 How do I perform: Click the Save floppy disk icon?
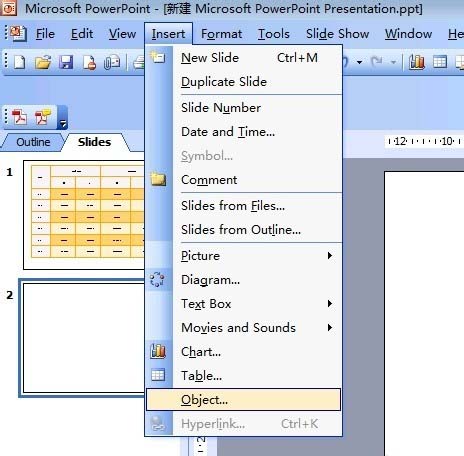coord(66,62)
